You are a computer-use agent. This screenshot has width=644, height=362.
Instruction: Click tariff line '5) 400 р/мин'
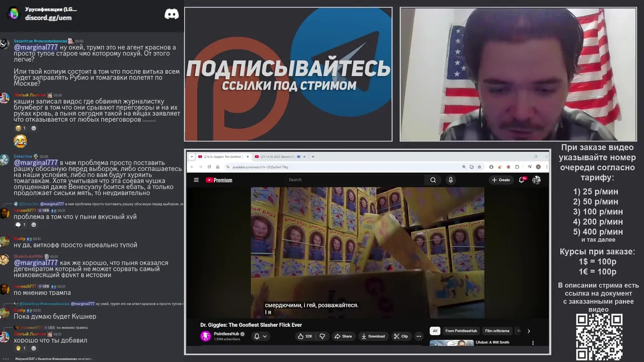(598, 232)
